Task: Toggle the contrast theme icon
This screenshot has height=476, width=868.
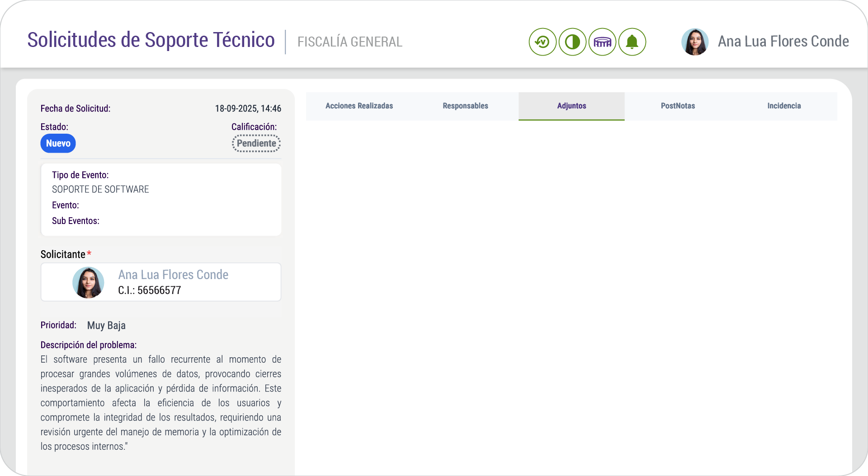Action: coord(572,42)
